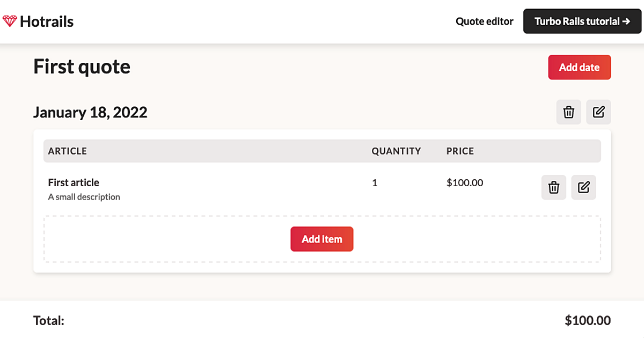Click the $100.00 total amount

tap(588, 320)
